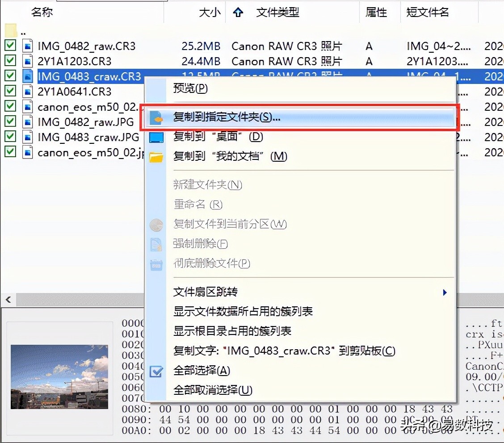Click the blue monitor icon beside 复制到"桌面"

(x=157, y=138)
